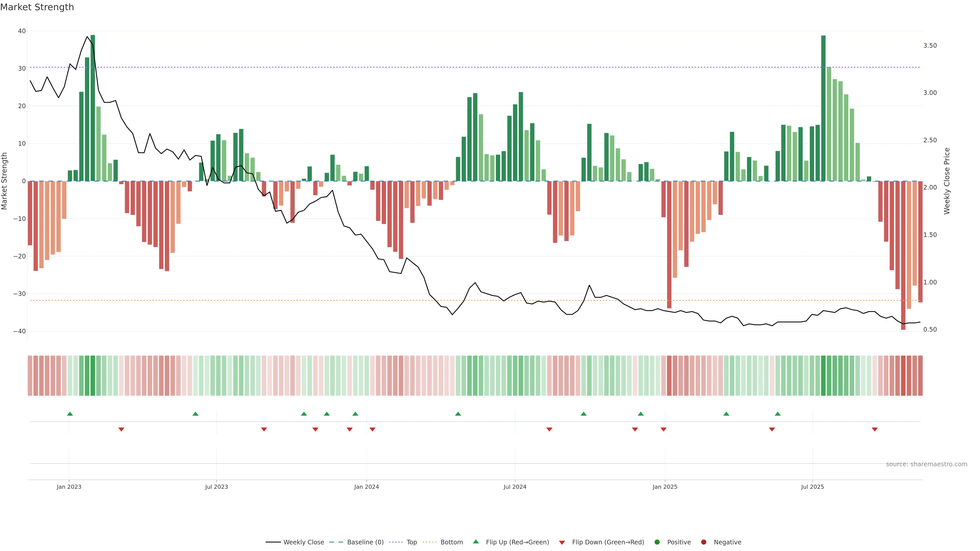Click the Weekly Close Price axis title
The width and height of the screenshot is (980, 551).
point(947,181)
